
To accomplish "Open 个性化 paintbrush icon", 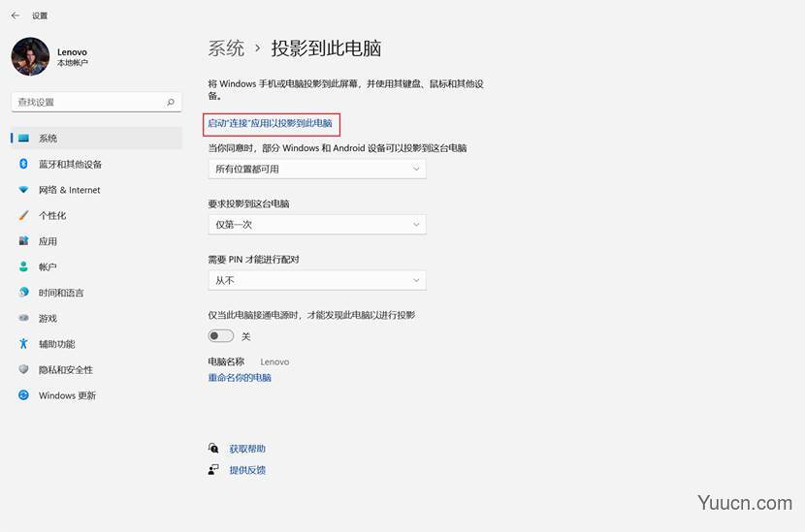I will [23, 215].
